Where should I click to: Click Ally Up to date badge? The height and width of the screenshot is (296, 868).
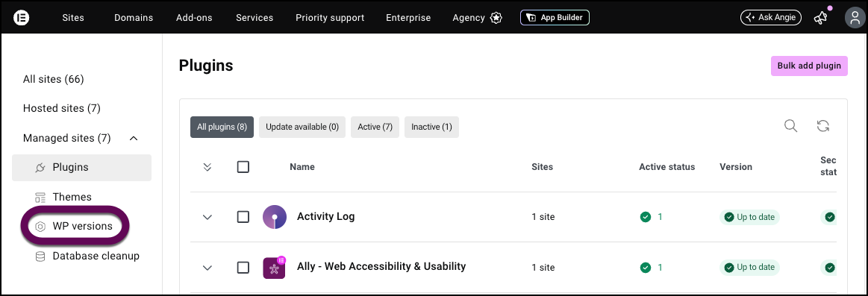point(749,268)
